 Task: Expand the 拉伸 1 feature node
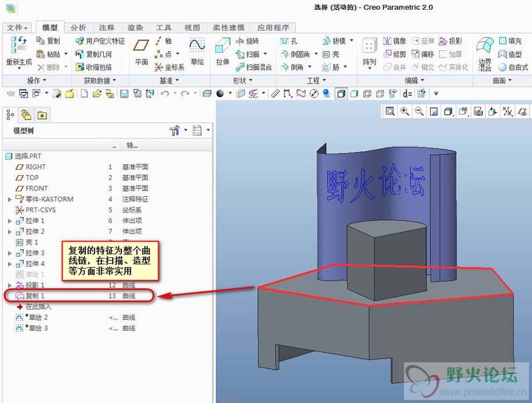point(10,221)
